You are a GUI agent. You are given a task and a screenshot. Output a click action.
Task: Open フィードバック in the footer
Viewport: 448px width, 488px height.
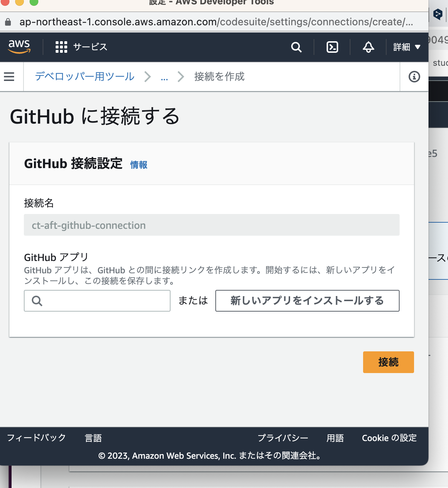(x=36, y=438)
